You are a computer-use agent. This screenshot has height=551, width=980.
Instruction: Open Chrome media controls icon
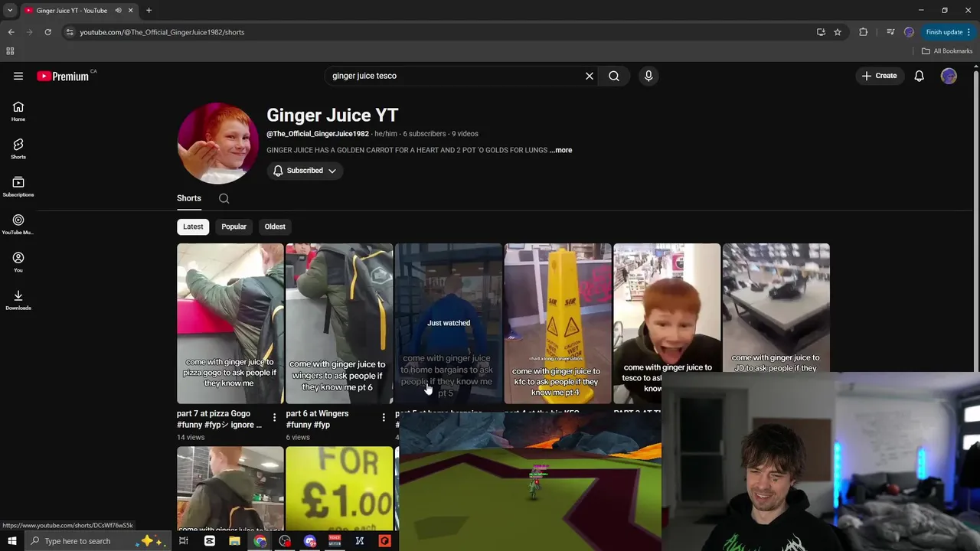tap(890, 32)
